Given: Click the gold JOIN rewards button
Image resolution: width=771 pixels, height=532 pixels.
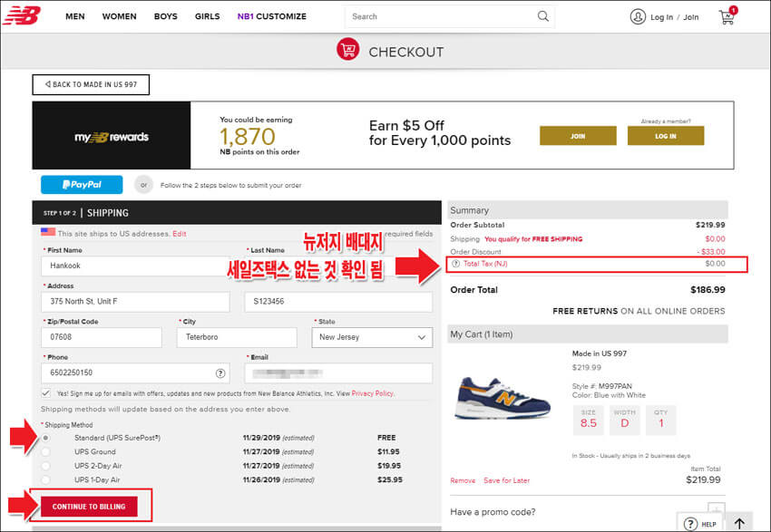Looking at the screenshot, I should (x=578, y=136).
